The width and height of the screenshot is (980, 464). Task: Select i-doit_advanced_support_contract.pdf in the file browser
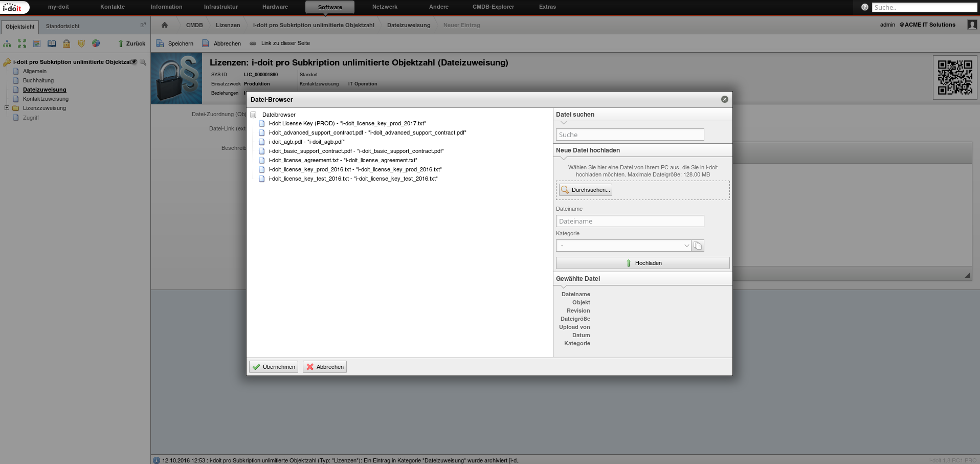tap(367, 132)
